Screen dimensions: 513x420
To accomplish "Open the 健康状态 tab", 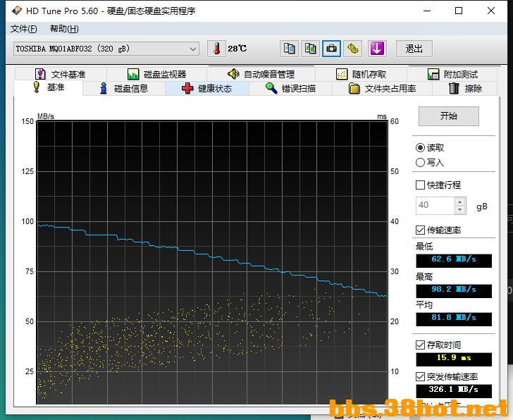I will [x=206, y=89].
